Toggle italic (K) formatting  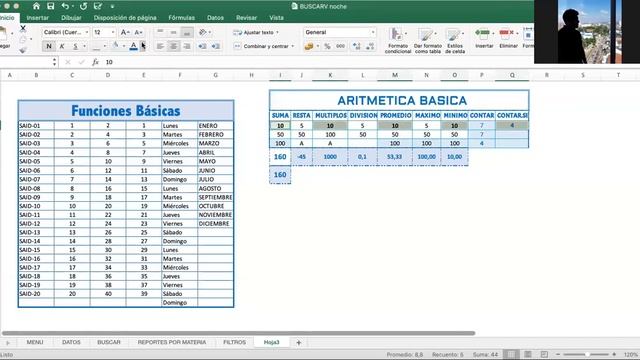click(62, 46)
